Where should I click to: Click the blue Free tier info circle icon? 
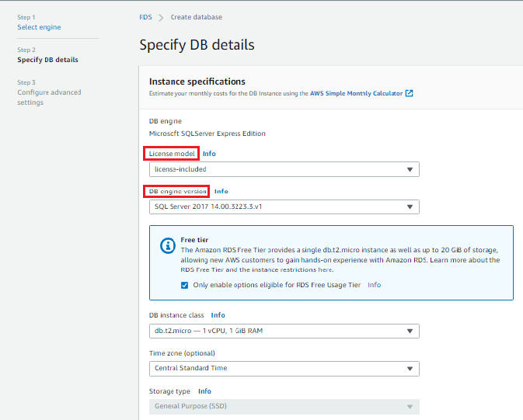pos(167,245)
